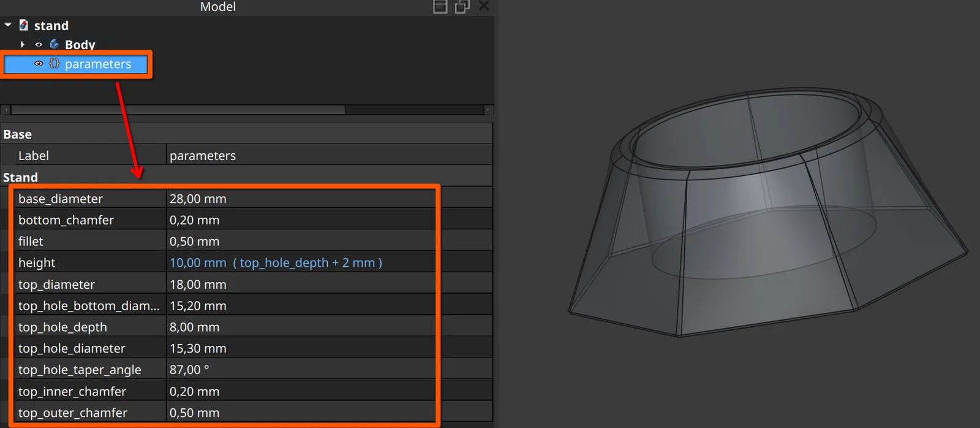Select the stand document label

coord(51,26)
